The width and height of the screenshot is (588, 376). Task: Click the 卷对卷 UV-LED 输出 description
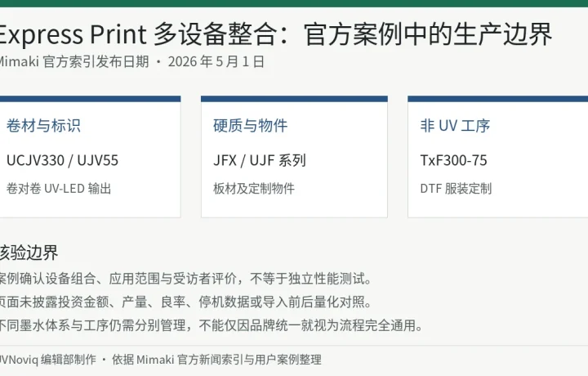pos(59,188)
